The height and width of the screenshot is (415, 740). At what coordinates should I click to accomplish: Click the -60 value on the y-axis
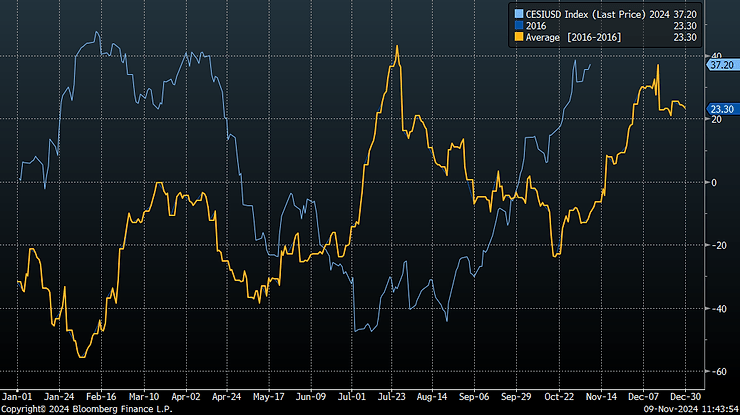(717, 371)
